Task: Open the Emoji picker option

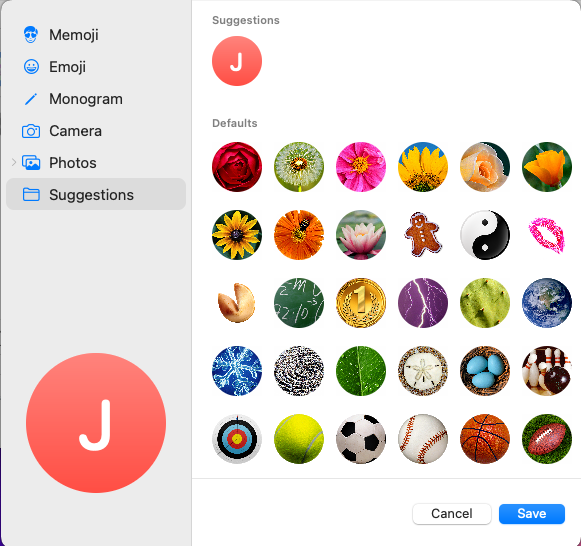Action: pos(96,67)
